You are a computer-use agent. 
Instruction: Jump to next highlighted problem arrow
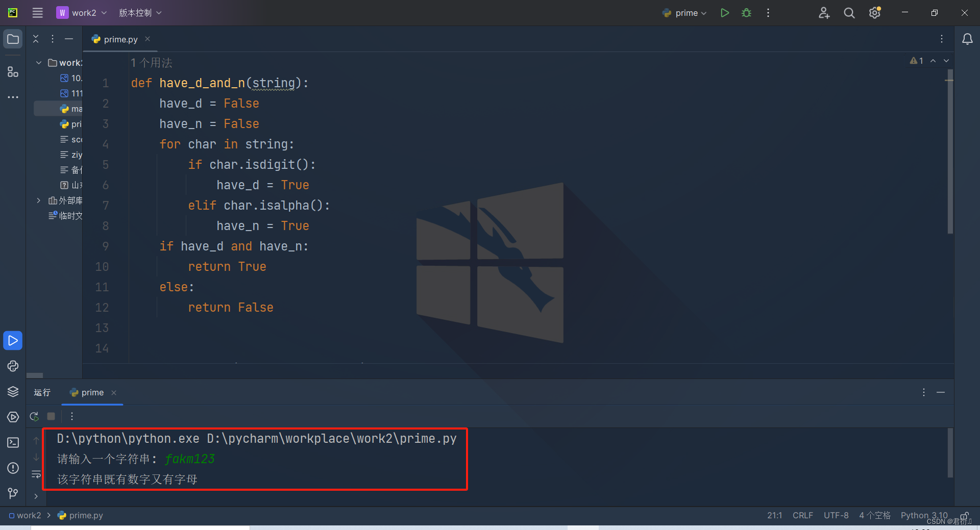click(946, 61)
